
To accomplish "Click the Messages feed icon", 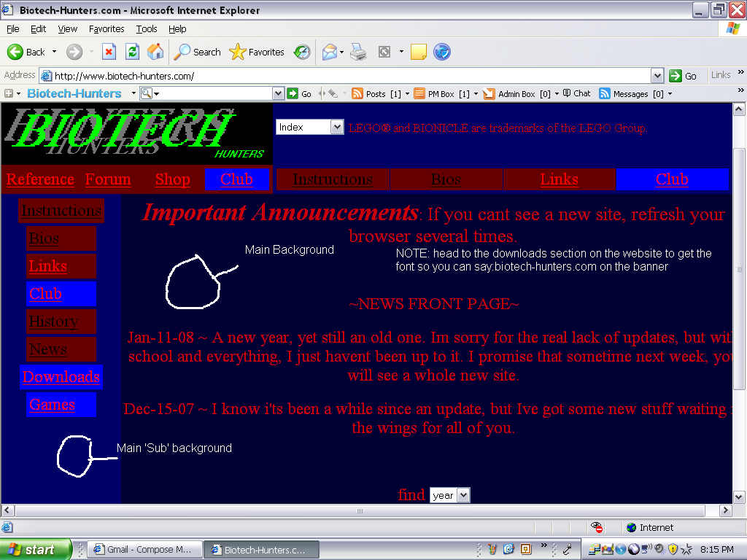I will point(604,93).
